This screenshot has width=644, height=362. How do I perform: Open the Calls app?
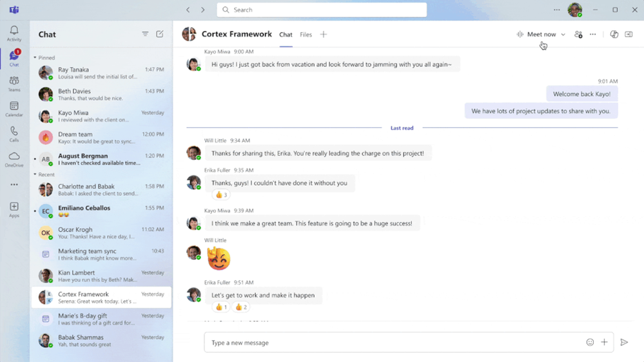pos(14,134)
